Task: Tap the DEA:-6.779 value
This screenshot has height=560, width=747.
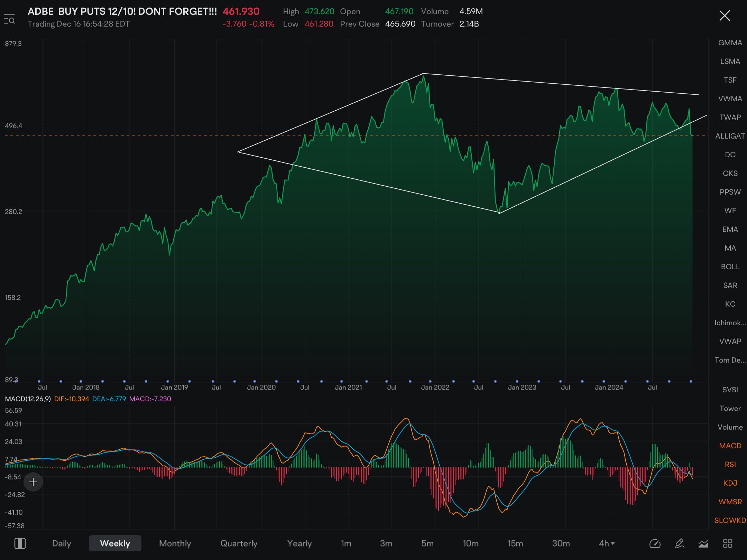Action: pos(109,399)
